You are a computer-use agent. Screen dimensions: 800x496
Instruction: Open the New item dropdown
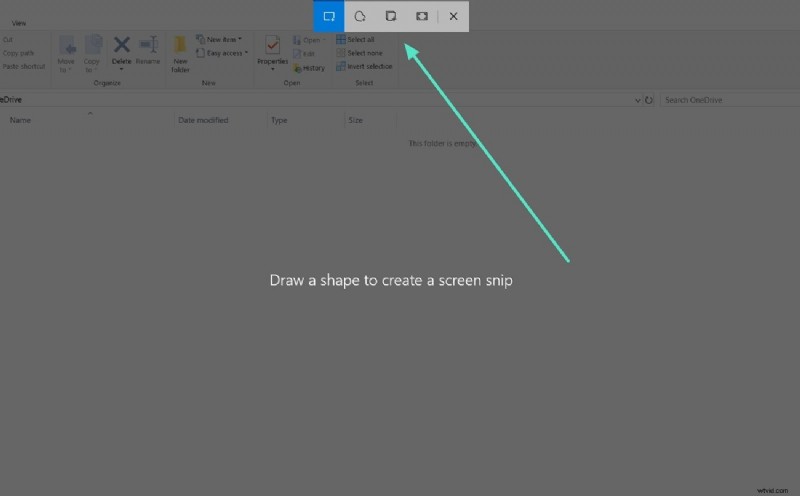(x=219, y=39)
